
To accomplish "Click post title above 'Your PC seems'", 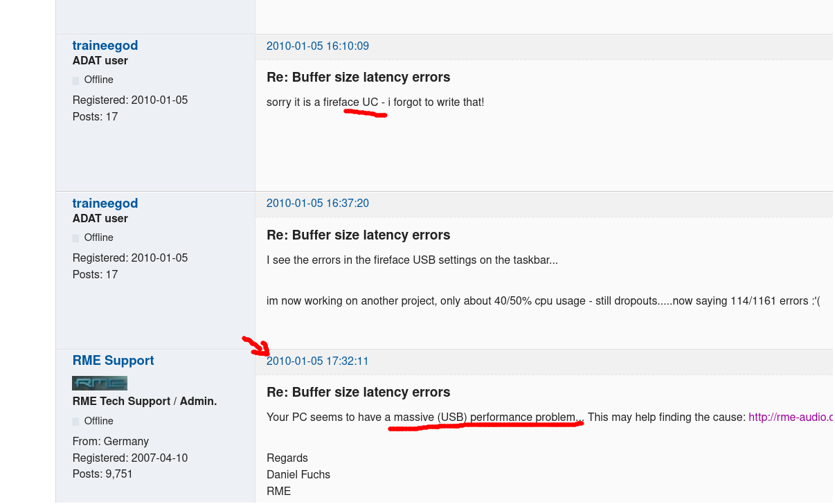I will [359, 393].
